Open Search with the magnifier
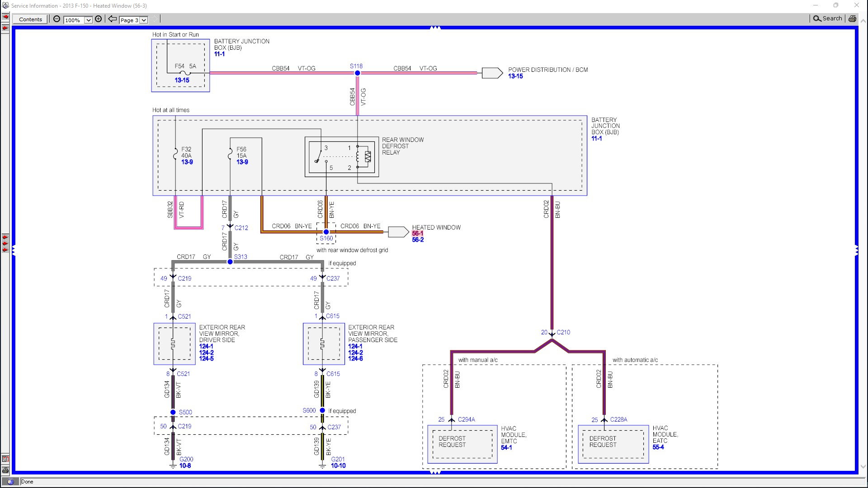Screen dimensions: 868x488 (x=827, y=19)
